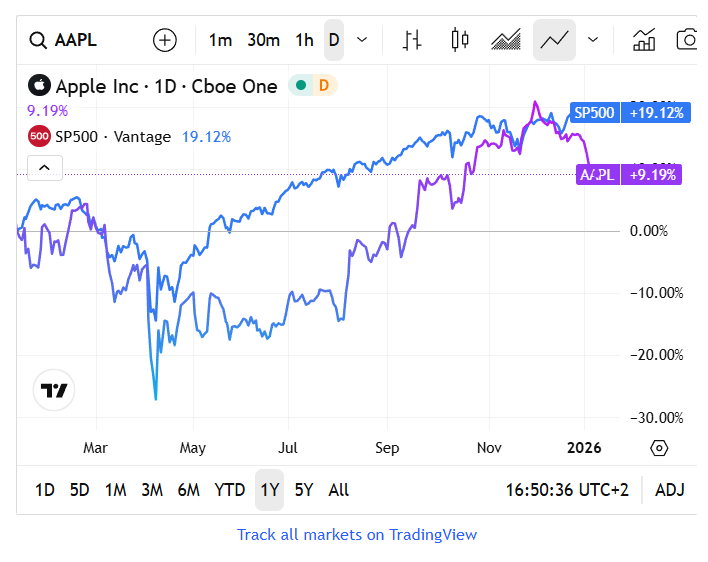Viewport: 708px width, 562px height.
Task: Select the 5Y date range
Action: pos(304,490)
